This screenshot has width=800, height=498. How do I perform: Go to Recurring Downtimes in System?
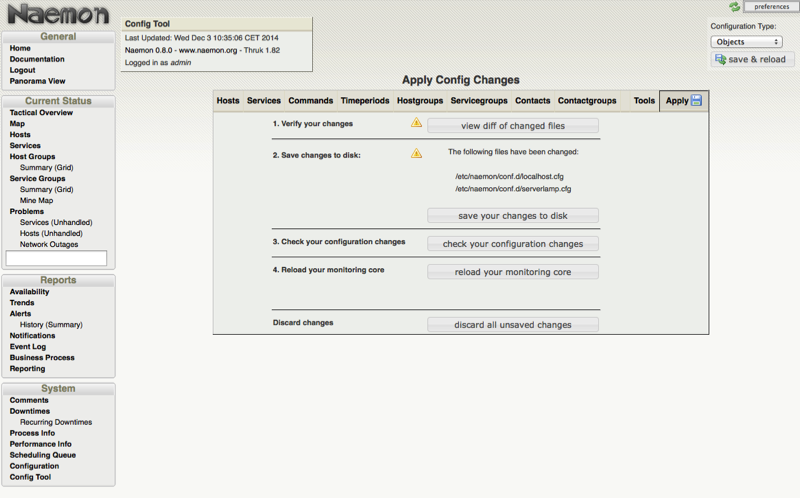coord(56,422)
